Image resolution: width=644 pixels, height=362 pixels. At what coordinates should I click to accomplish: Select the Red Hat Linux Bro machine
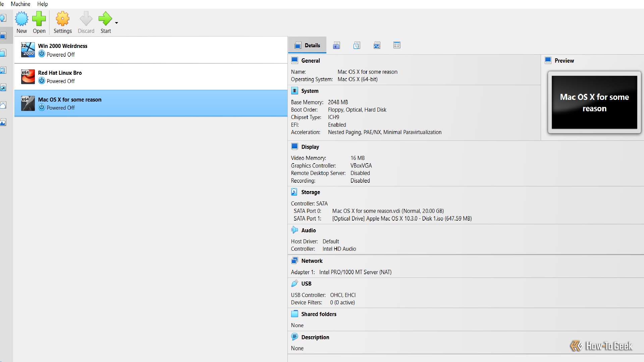tap(151, 77)
